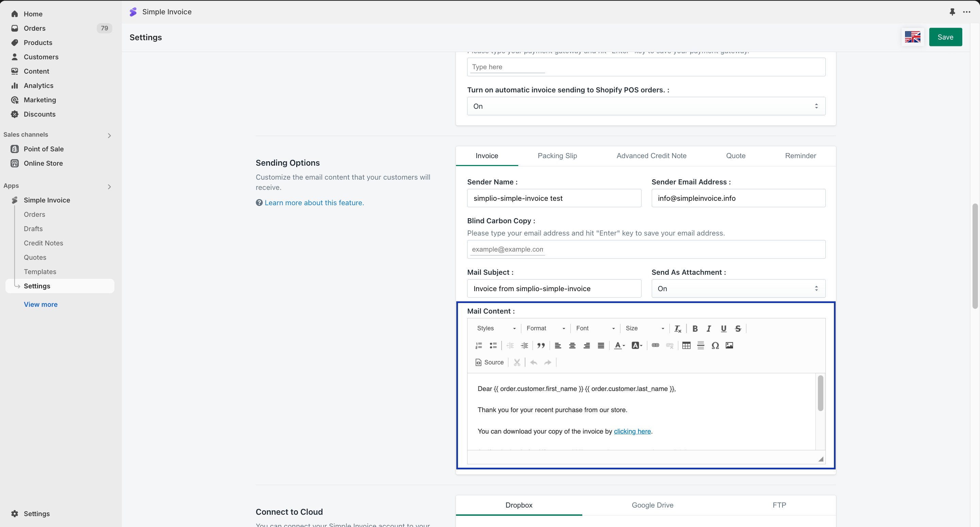Toggle bold formatting in mail editor

[695, 329]
